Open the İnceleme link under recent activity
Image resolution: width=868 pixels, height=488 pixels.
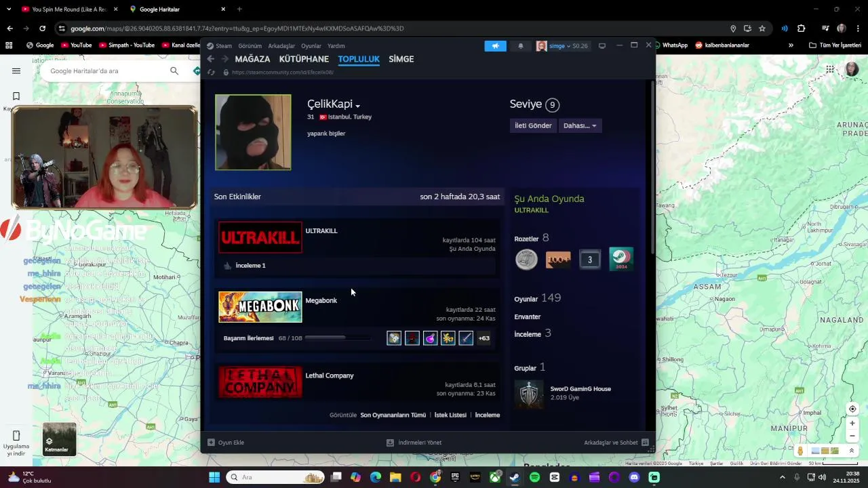(x=487, y=415)
